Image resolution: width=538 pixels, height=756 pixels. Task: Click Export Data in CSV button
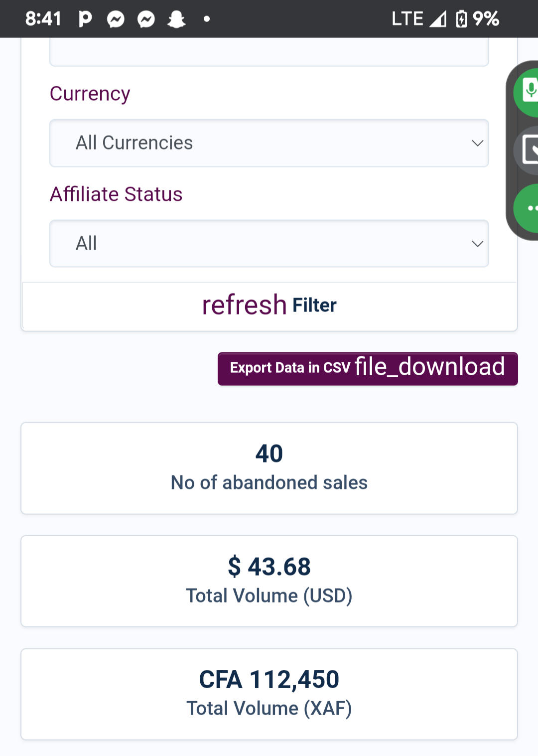coord(368,369)
